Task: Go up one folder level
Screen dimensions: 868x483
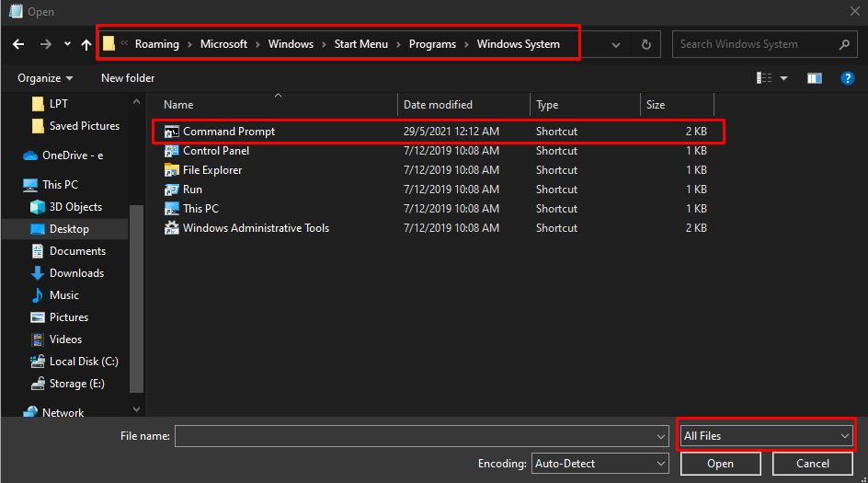Action: [x=86, y=44]
